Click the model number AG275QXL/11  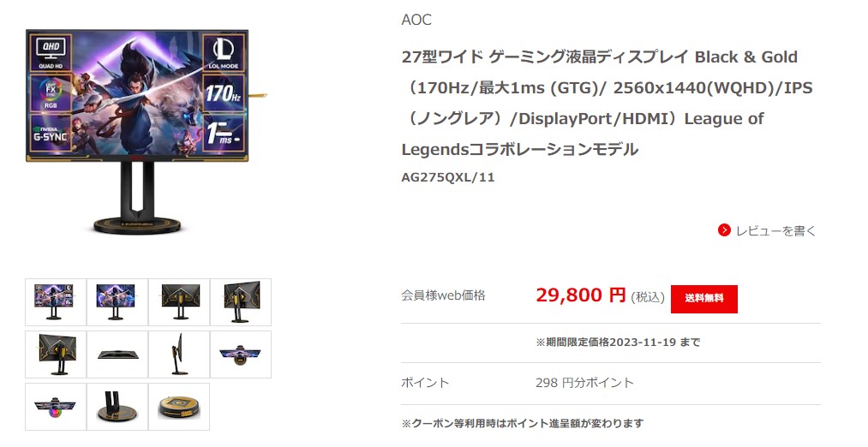point(448,177)
